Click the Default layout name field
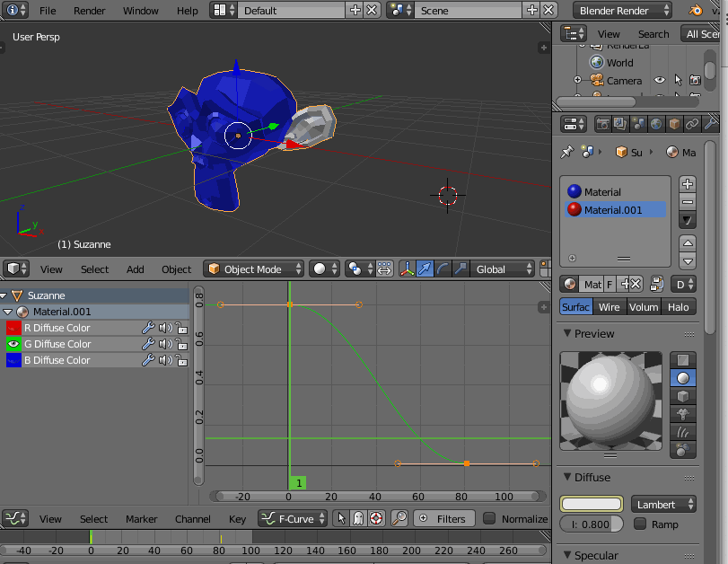 click(x=292, y=10)
